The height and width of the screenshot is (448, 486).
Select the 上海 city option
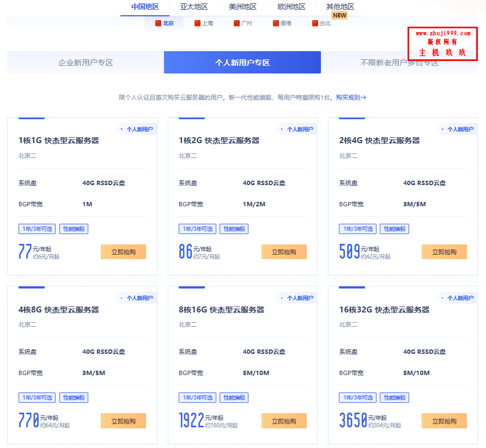pos(204,23)
